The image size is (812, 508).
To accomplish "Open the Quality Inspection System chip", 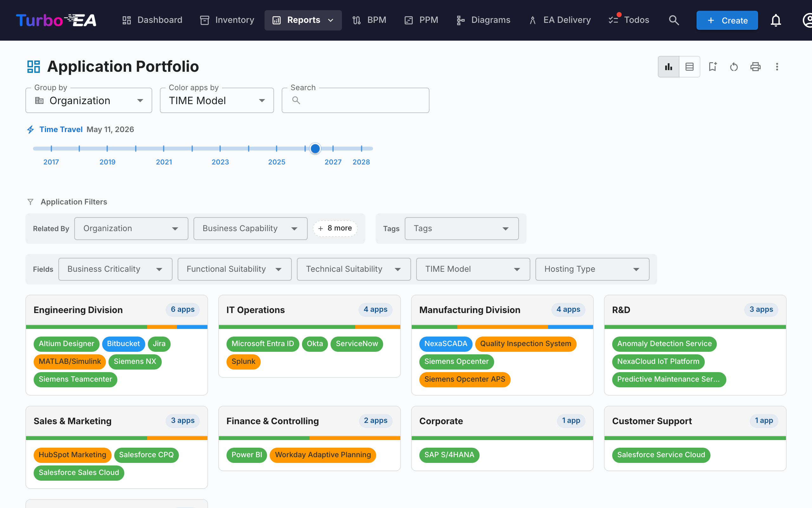I will point(526,344).
